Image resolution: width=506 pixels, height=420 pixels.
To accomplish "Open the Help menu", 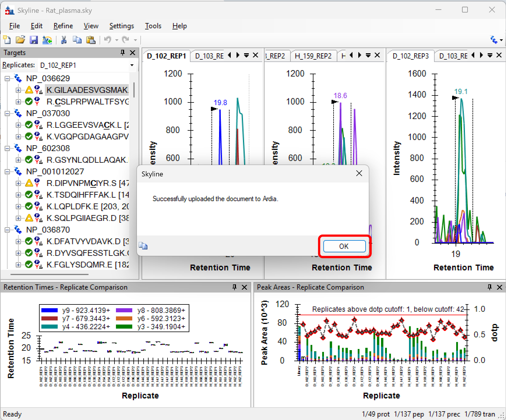I will click(x=179, y=26).
